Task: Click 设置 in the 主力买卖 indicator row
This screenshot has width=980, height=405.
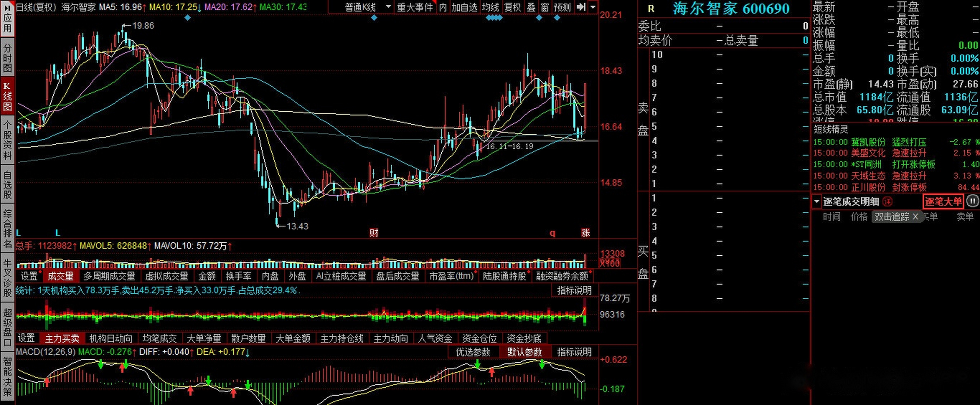Action: click(x=26, y=338)
